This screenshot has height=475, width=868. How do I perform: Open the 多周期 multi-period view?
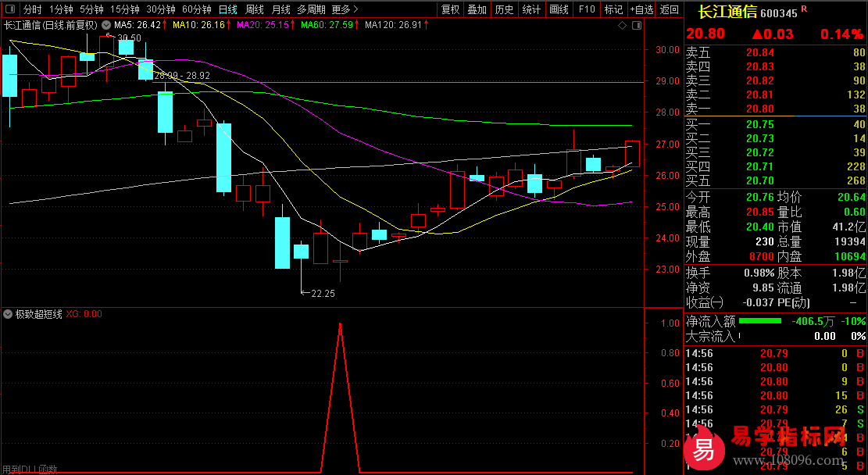pyautogui.click(x=310, y=9)
